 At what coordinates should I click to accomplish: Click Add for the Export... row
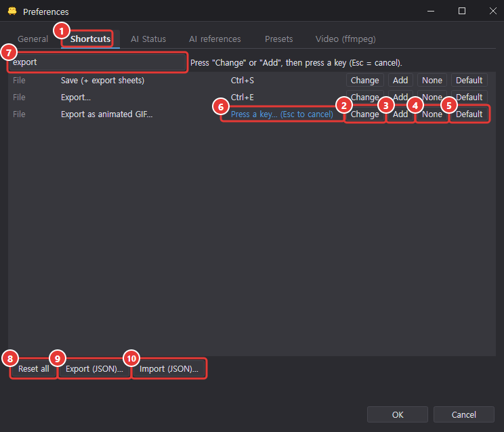[x=400, y=98]
